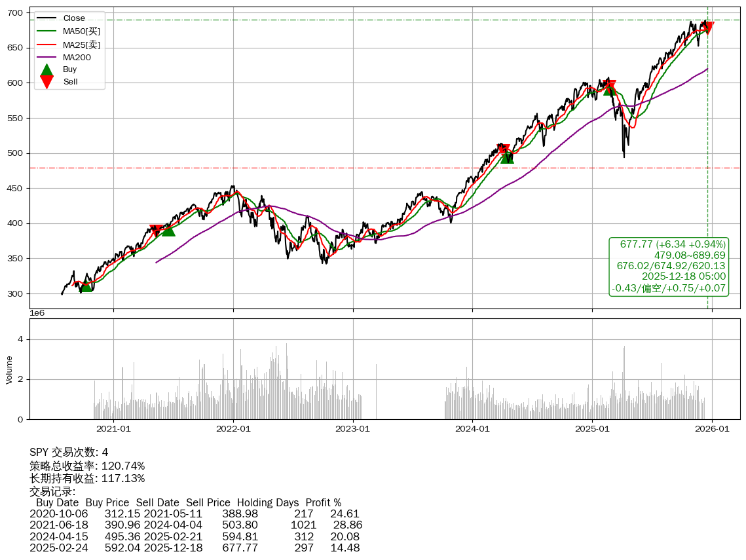Click the first Buy marker from October 2020

(86, 286)
